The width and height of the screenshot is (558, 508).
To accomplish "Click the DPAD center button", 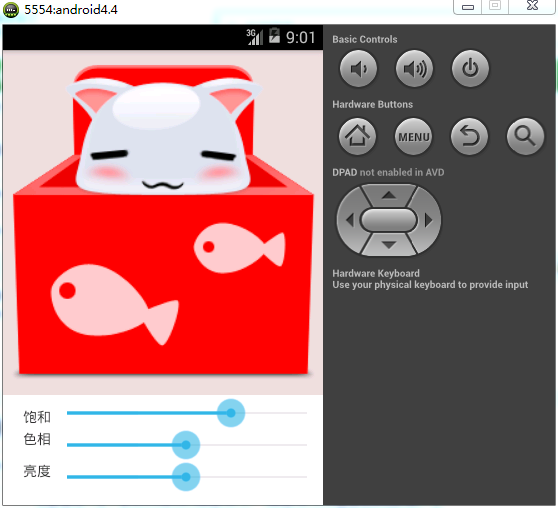I will tap(389, 220).
